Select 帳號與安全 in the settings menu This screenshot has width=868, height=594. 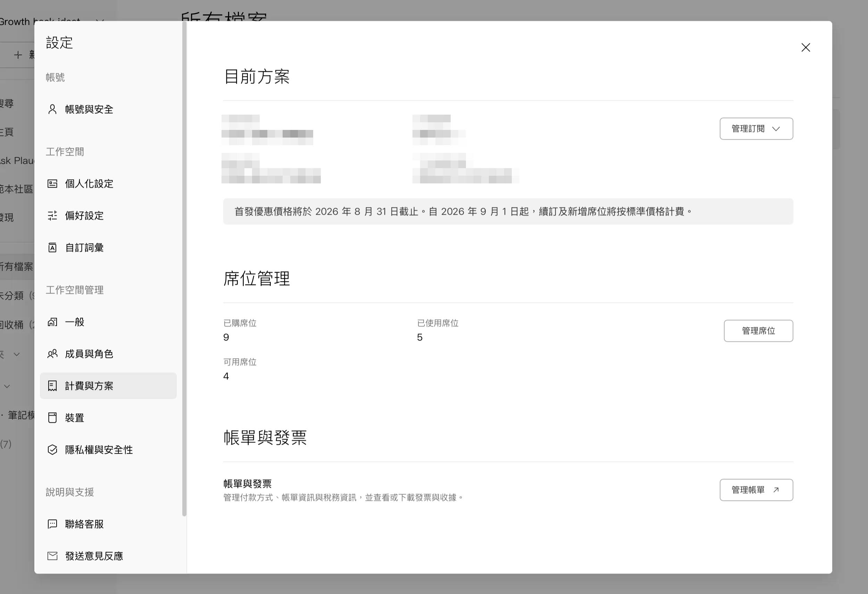108,109
